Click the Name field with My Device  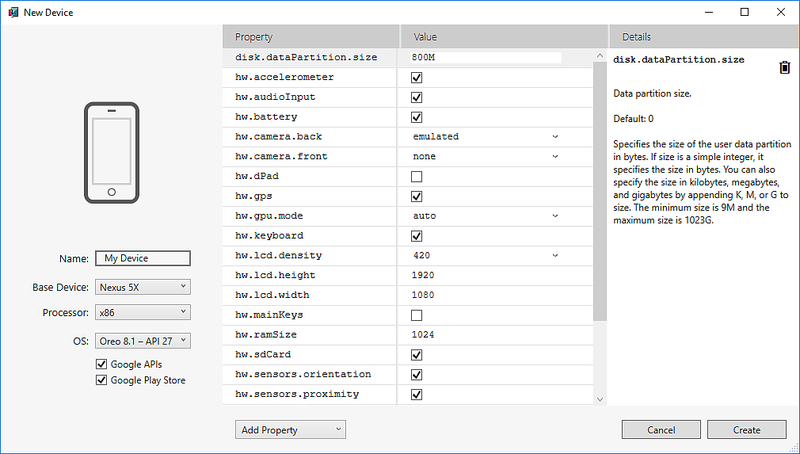(142, 259)
